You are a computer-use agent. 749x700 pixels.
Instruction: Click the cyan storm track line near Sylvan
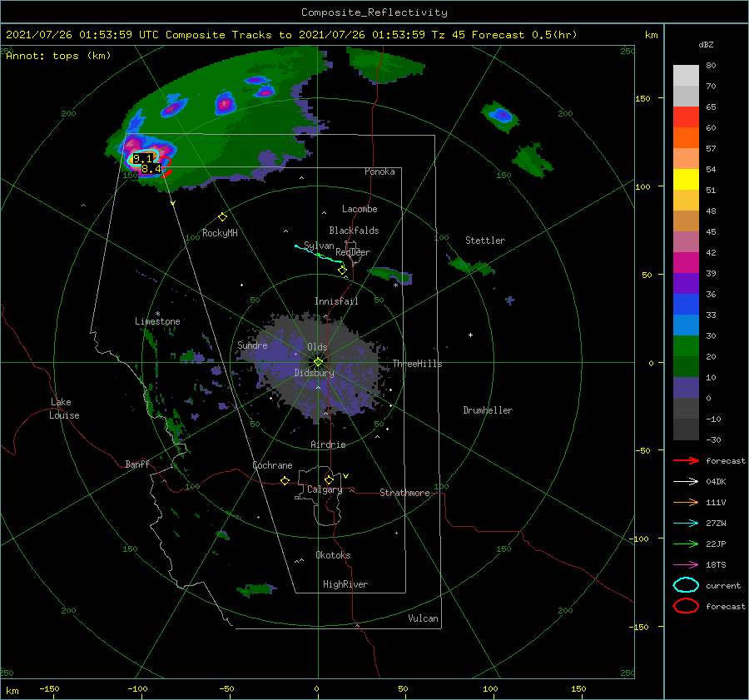coord(318,254)
